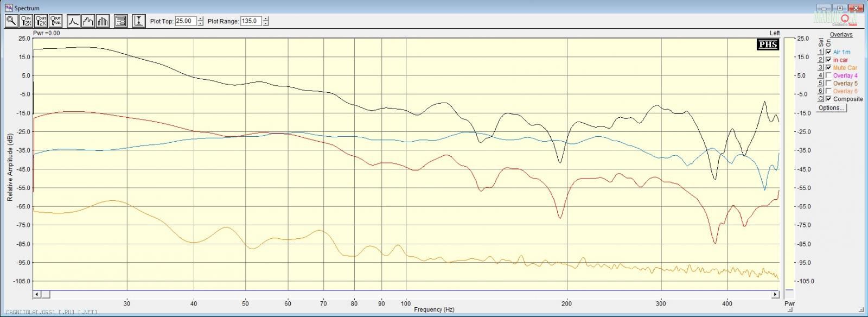Click overlay Set button 5

click(x=821, y=84)
